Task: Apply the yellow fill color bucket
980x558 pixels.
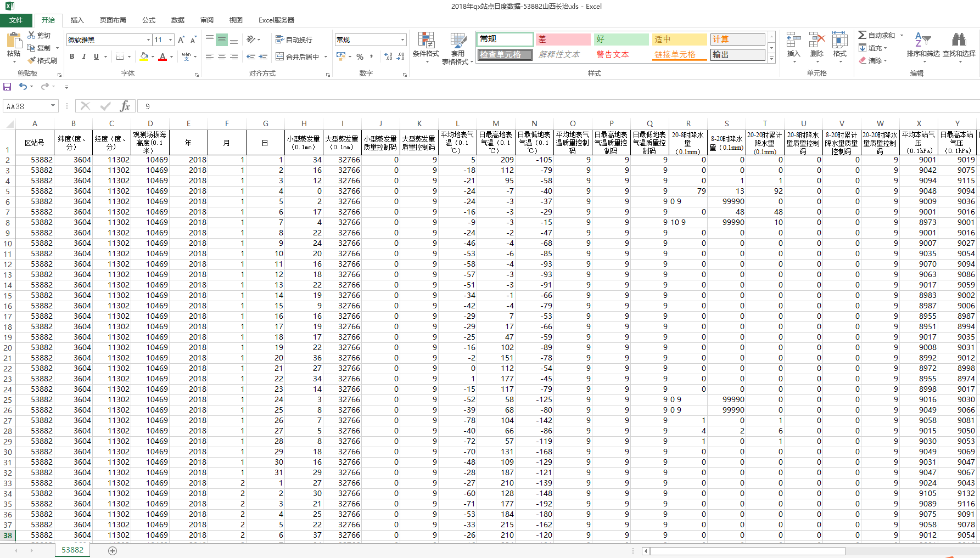Action: [x=144, y=57]
